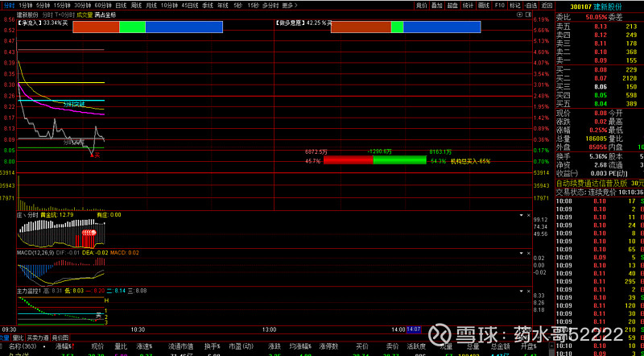
Task: Select the 60分钟 period tab
Action: (103, 6)
